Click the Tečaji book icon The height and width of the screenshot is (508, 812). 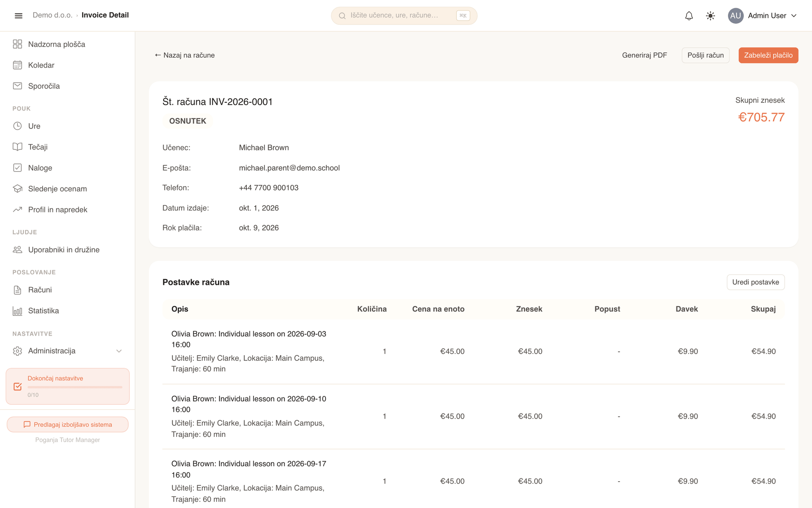click(17, 147)
